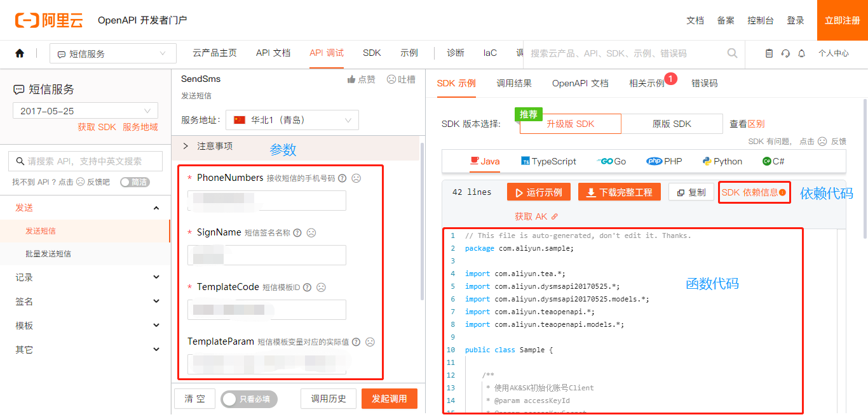
Task: Select the Java language tab
Action: coord(485,161)
